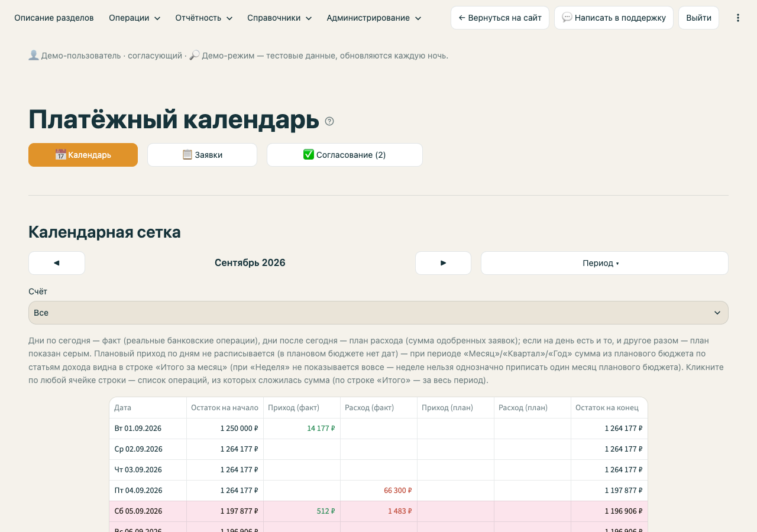The image size is (757, 532).
Task: Click the Сентябрь 2026 month label
Action: pyautogui.click(x=250, y=263)
